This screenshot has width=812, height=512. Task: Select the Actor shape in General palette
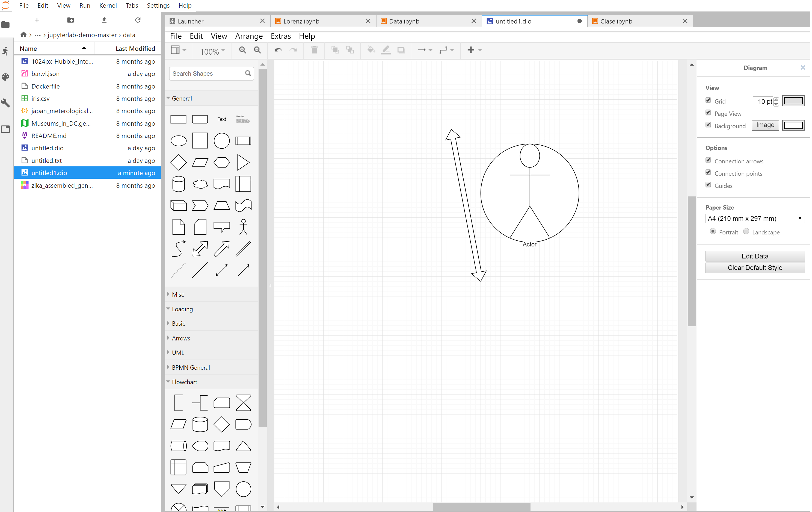(243, 227)
